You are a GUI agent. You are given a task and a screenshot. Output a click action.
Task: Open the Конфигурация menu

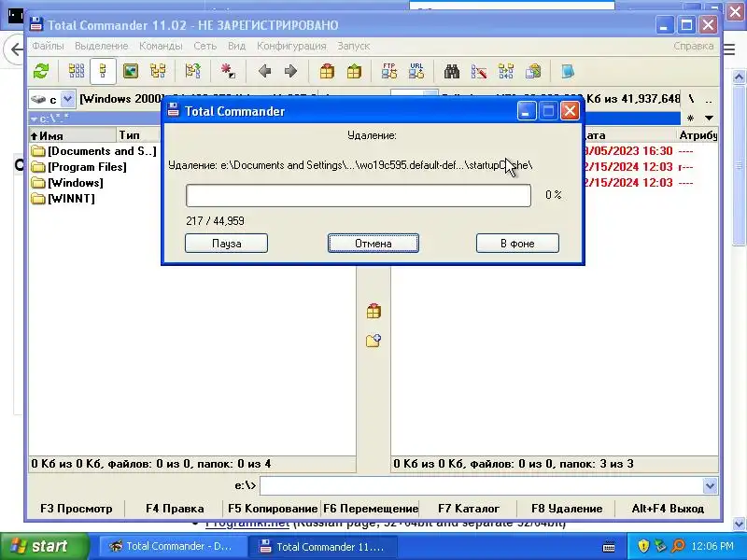tap(291, 46)
